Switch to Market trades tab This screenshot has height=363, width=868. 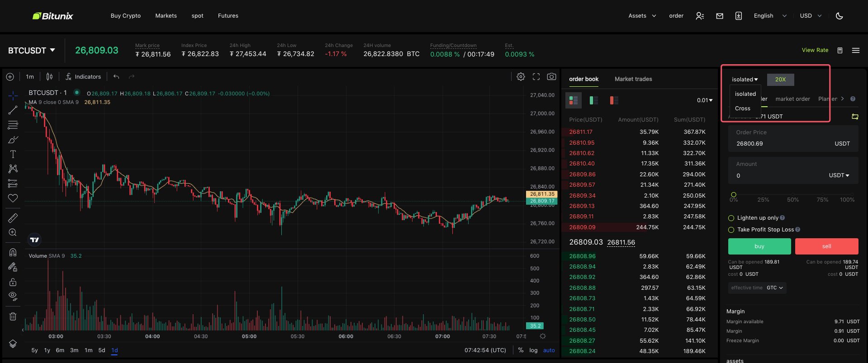pyautogui.click(x=633, y=79)
